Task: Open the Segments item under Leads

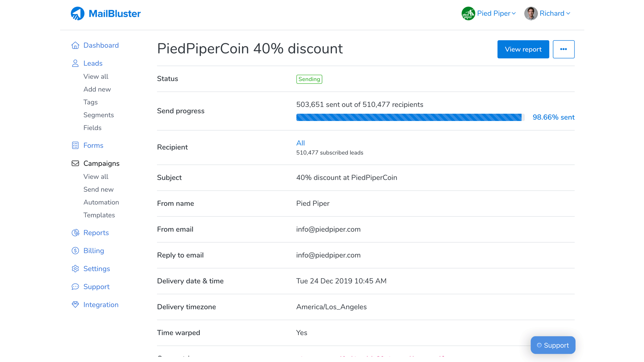Action: pyautogui.click(x=98, y=115)
